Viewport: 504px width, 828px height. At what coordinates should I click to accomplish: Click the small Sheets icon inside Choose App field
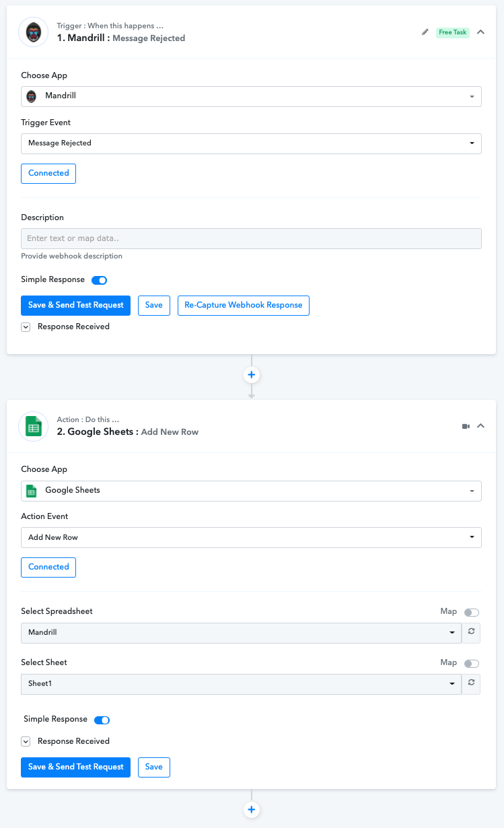point(31,491)
